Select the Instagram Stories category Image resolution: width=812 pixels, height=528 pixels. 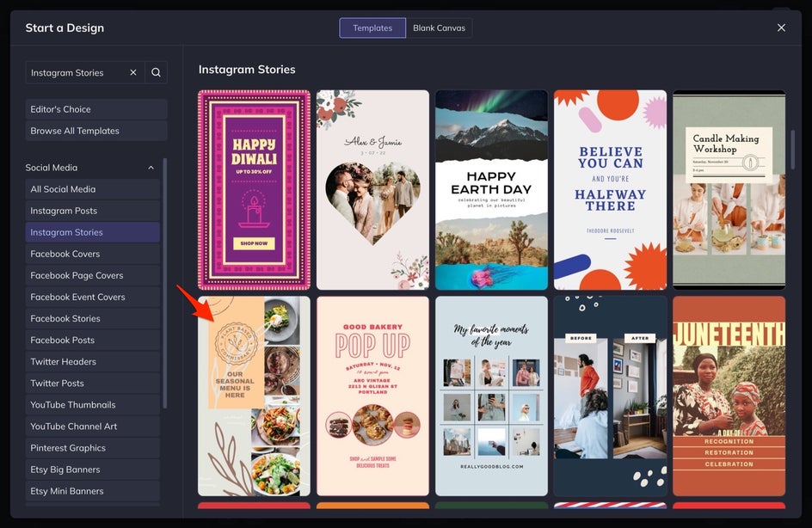coord(93,232)
